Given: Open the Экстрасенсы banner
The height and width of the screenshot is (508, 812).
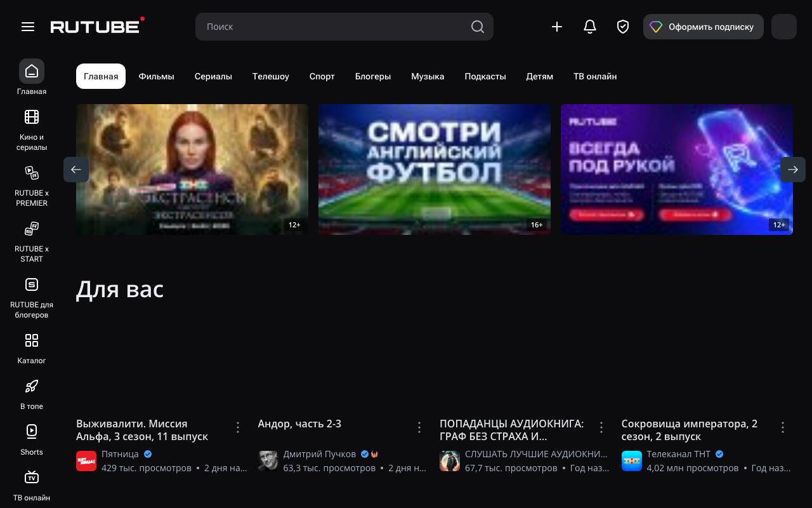Looking at the screenshot, I should [192, 170].
